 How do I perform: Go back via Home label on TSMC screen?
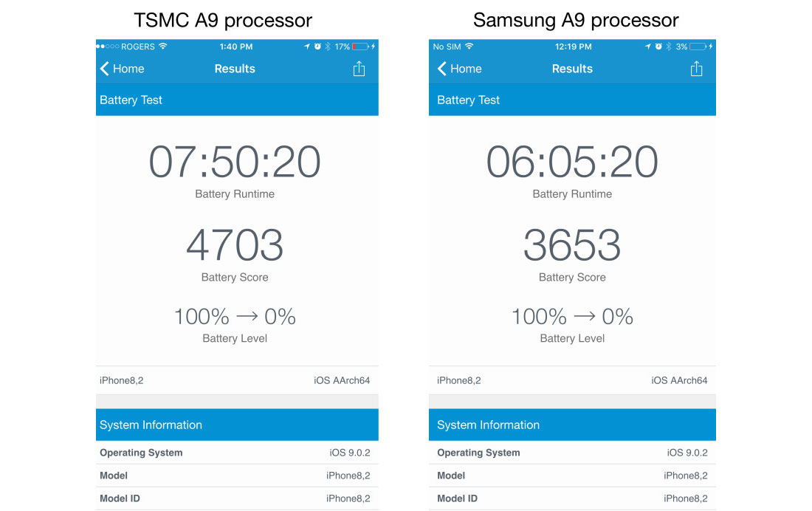(x=128, y=69)
